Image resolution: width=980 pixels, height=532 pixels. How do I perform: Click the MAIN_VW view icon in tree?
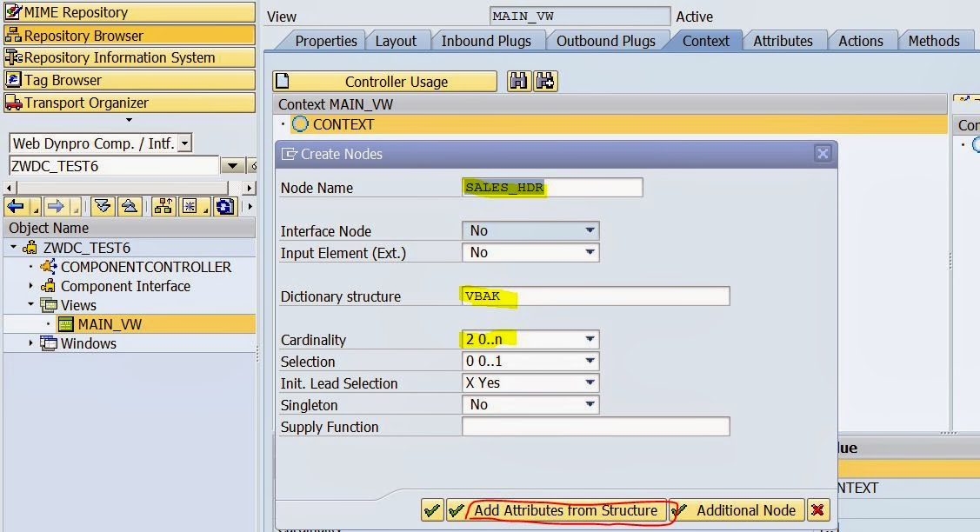[x=65, y=324]
